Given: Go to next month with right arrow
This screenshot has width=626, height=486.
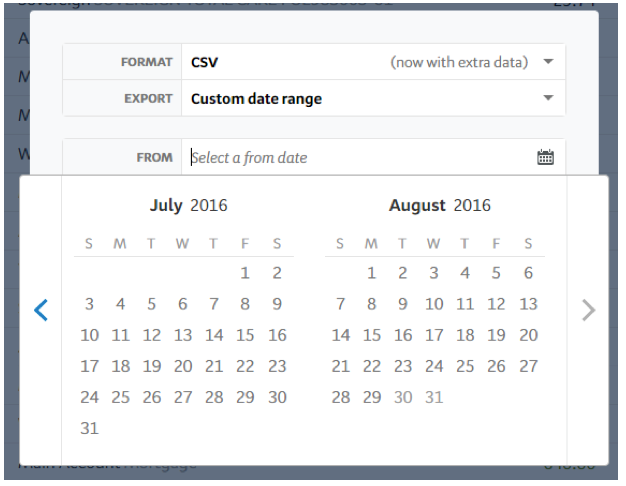Looking at the screenshot, I should coord(588,310).
